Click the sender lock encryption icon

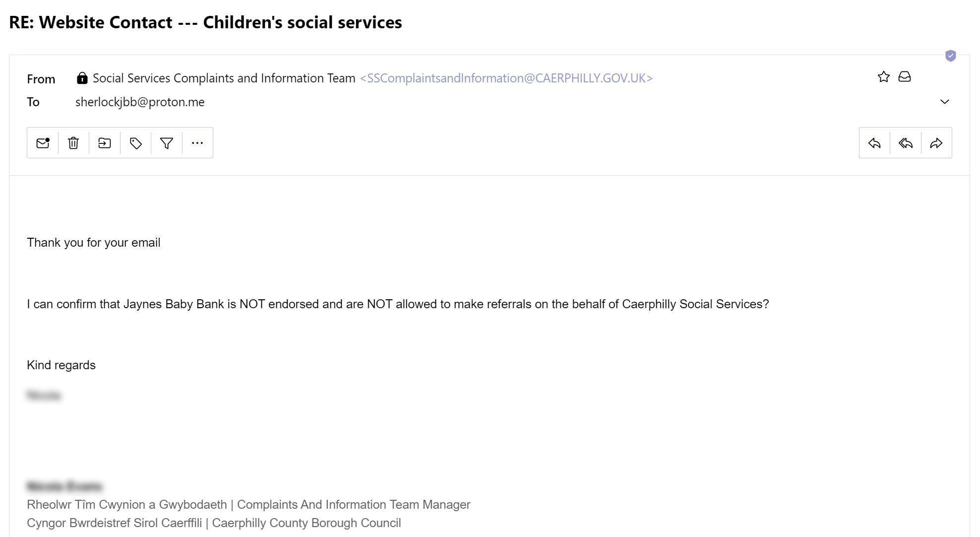click(x=82, y=78)
